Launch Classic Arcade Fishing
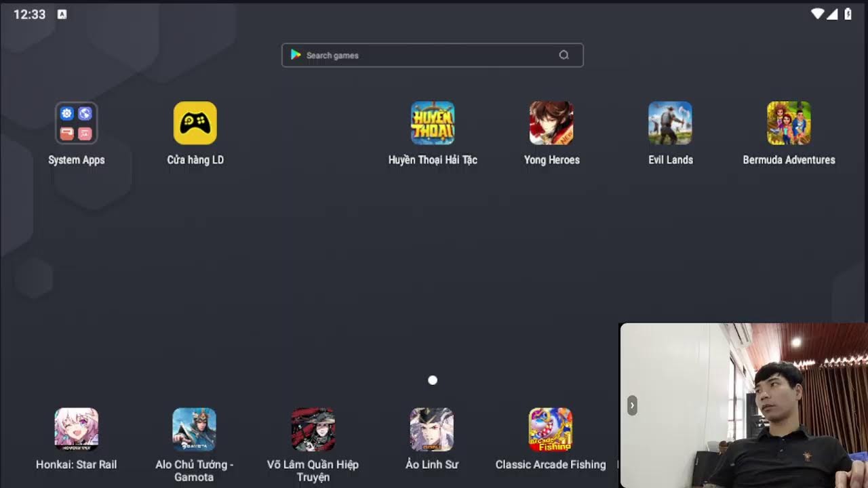This screenshot has width=868, height=488. 550,430
